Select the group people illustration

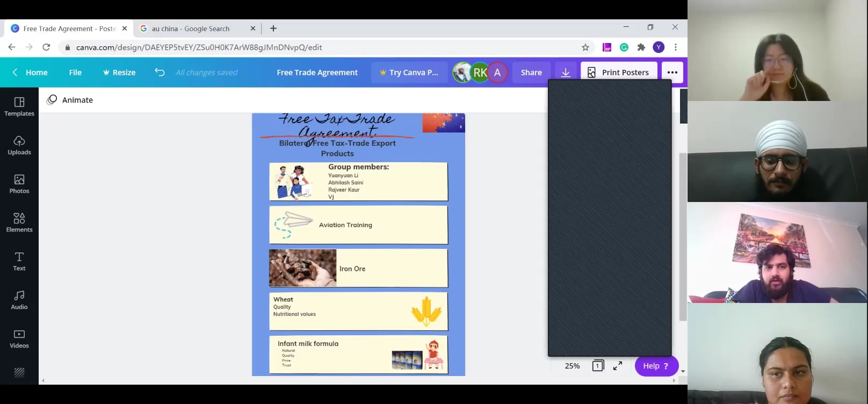(x=293, y=183)
